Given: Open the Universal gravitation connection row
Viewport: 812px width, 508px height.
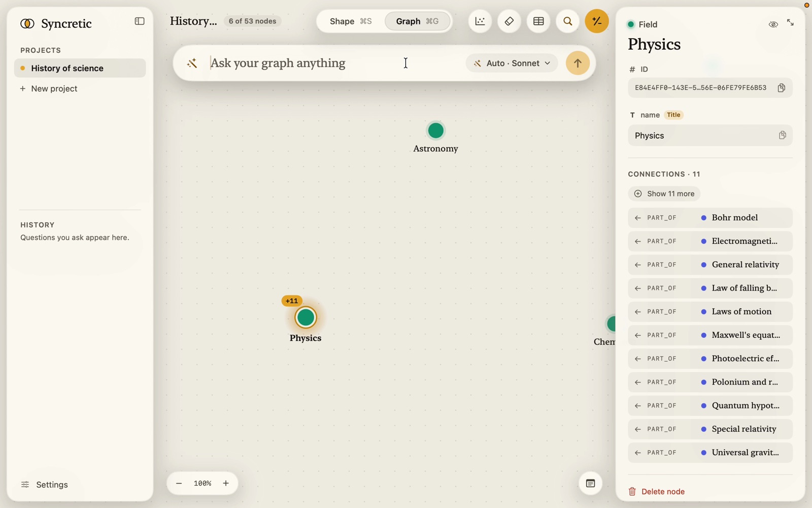Looking at the screenshot, I should pos(710,453).
